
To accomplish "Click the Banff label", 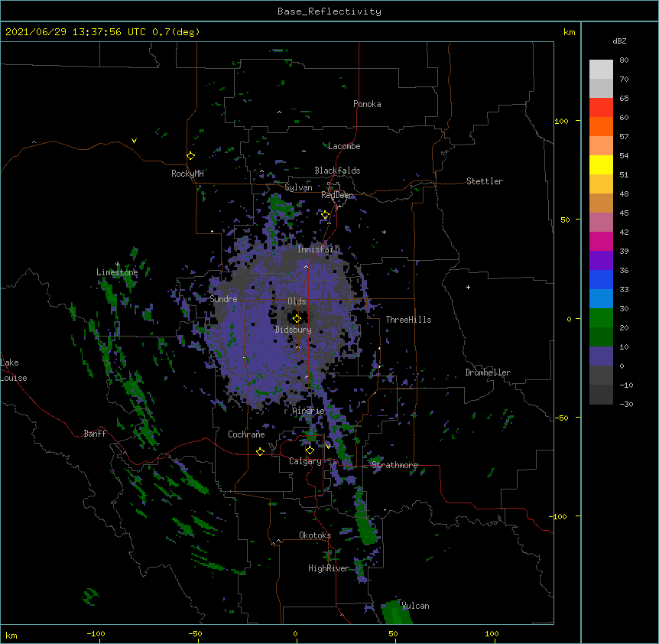I will point(95,434).
